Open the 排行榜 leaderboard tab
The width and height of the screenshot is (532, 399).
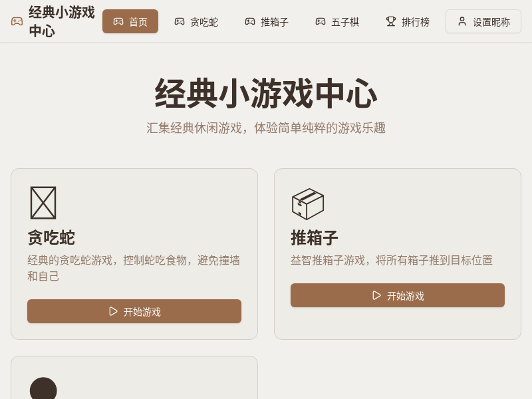(x=408, y=21)
